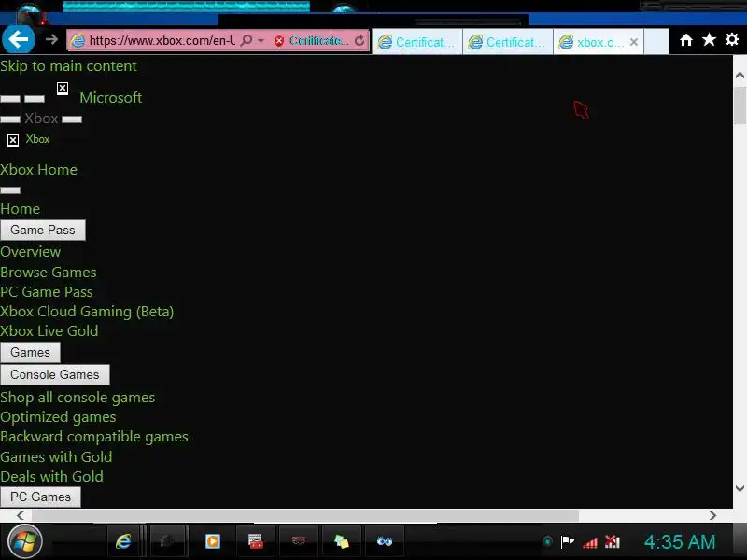Switch to the first Certificate tab

coord(416,42)
